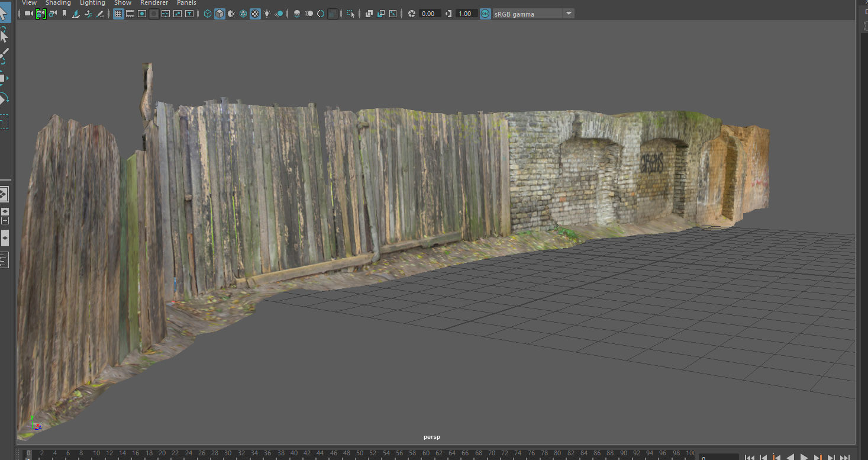This screenshot has height=460, width=868.
Task: Go to end of playback range
Action: pos(845,456)
